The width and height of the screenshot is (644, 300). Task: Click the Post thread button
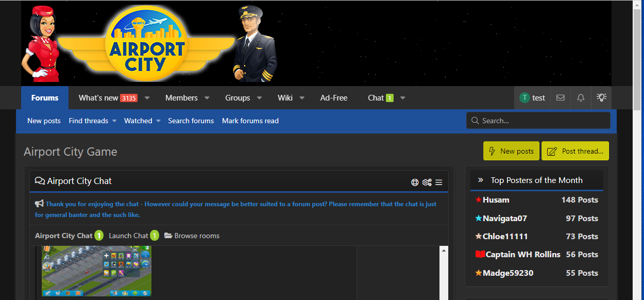(575, 151)
